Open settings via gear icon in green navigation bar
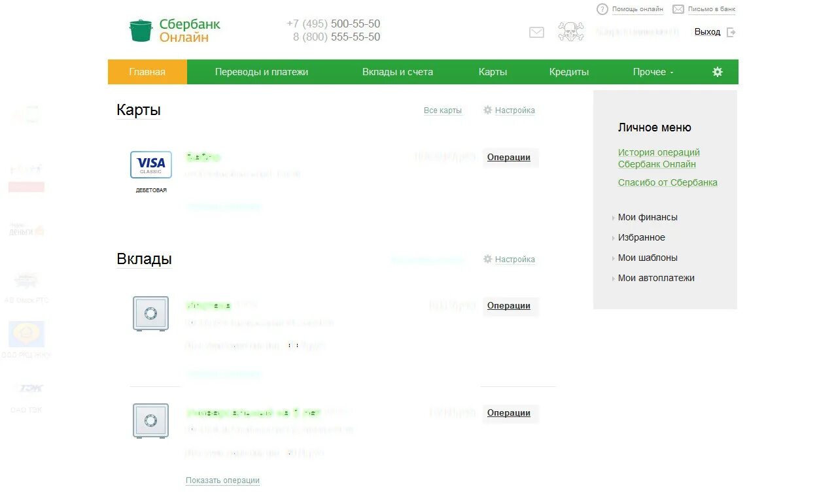 coord(718,72)
